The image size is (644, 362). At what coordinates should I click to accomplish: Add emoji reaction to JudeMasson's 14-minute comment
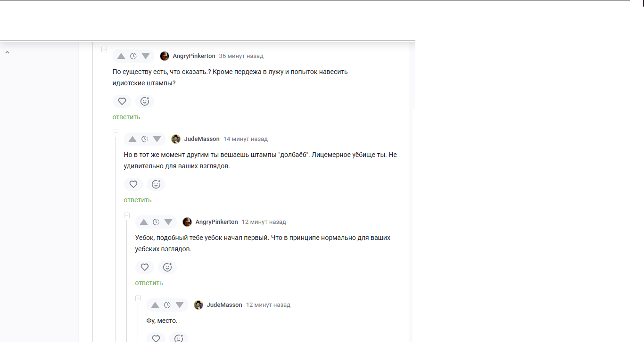156,184
